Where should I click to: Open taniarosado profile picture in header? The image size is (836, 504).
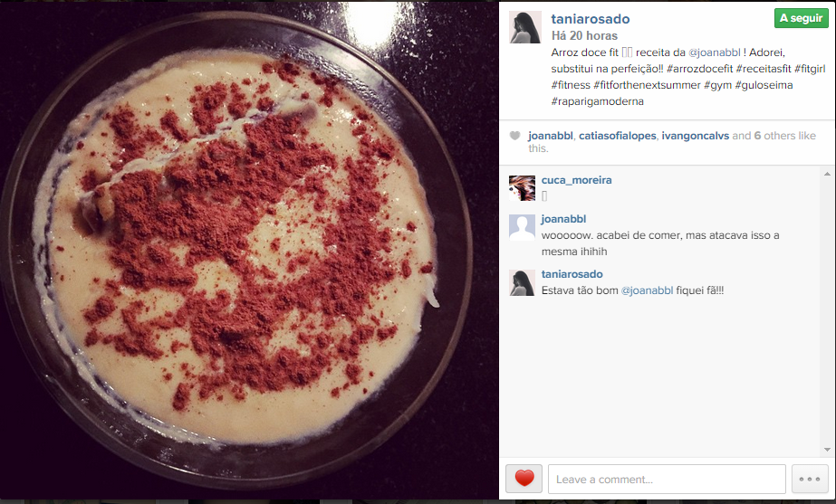coord(525,27)
